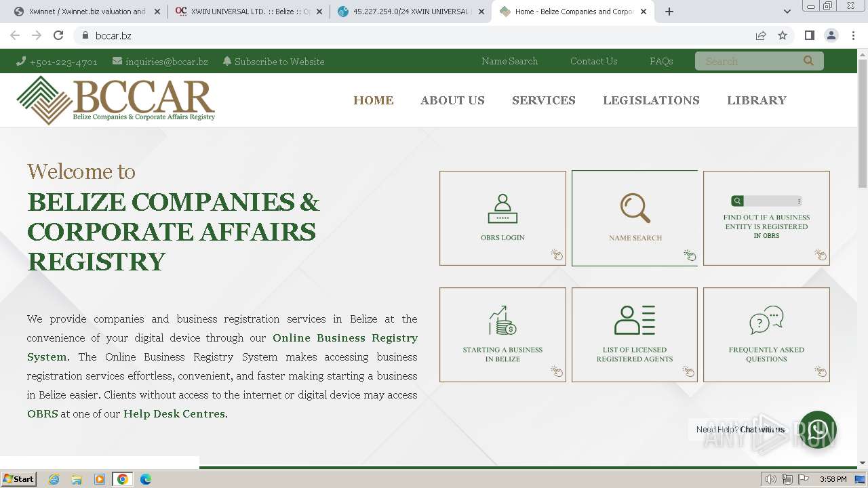Screen dimensions: 868x488
Task: Bookmark this page with the star icon
Action: pos(783,36)
